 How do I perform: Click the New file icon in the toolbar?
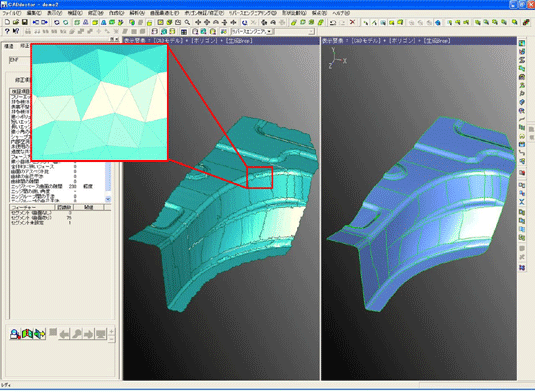click(x=7, y=23)
